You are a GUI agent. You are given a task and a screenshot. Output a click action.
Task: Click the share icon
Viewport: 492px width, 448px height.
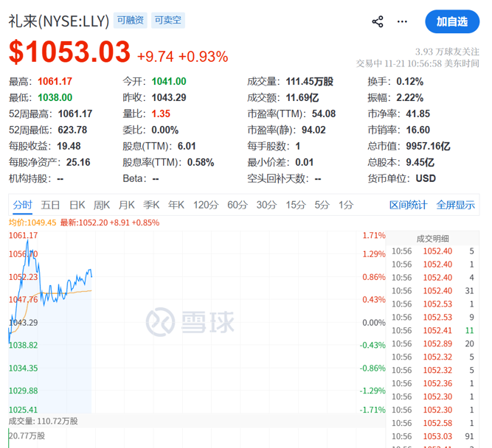pos(378,21)
